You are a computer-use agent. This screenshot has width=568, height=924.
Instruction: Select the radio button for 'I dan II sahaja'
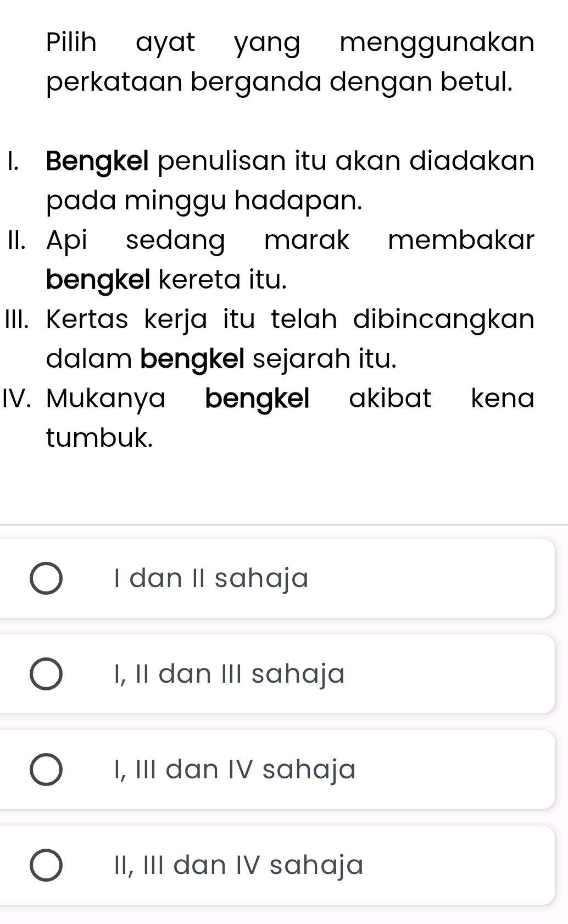[x=47, y=578]
